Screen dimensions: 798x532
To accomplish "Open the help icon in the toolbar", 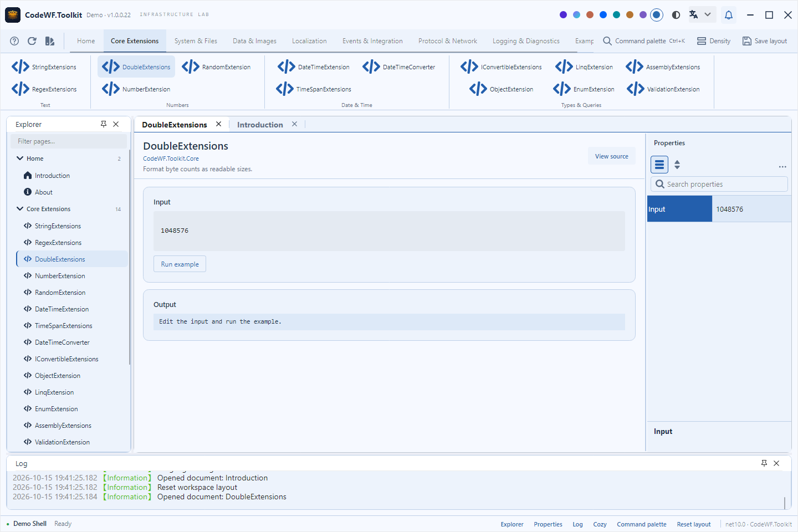I will tap(14, 41).
